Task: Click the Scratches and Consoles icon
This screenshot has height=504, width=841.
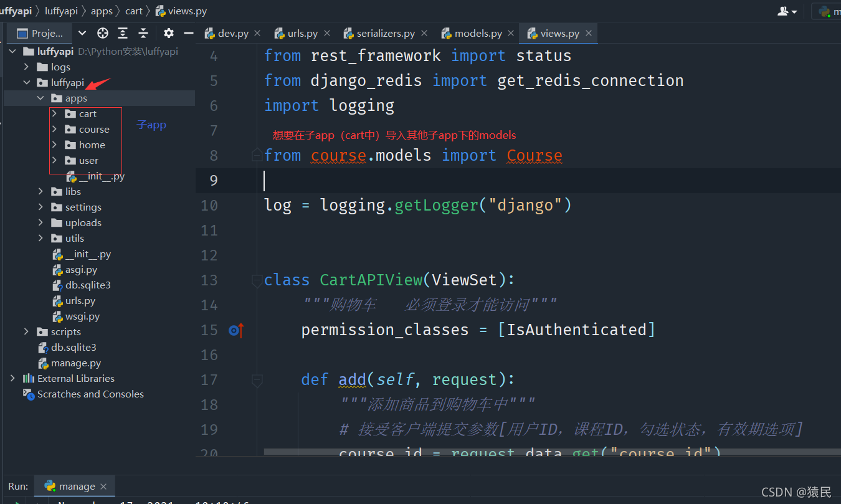Action: coord(29,394)
